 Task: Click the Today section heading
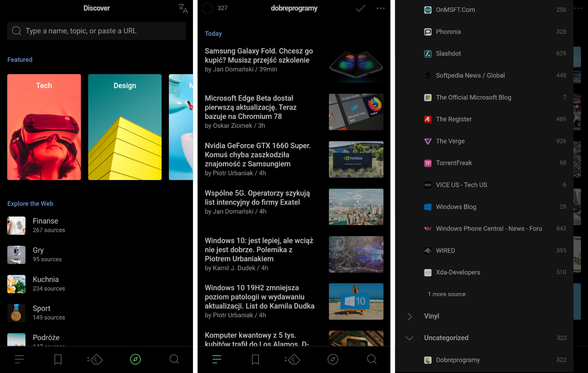tap(213, 34)
